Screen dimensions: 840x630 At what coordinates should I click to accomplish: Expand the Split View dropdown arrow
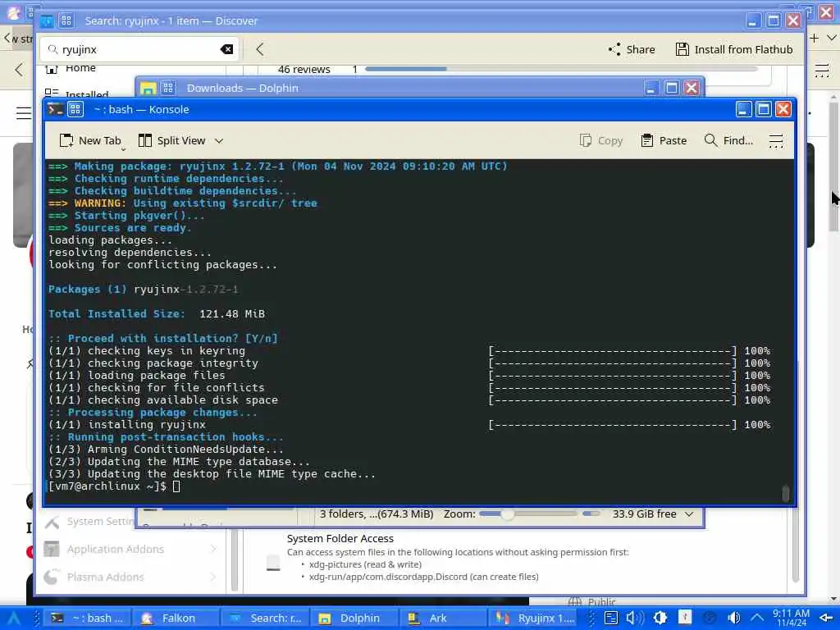coord(218,141)
